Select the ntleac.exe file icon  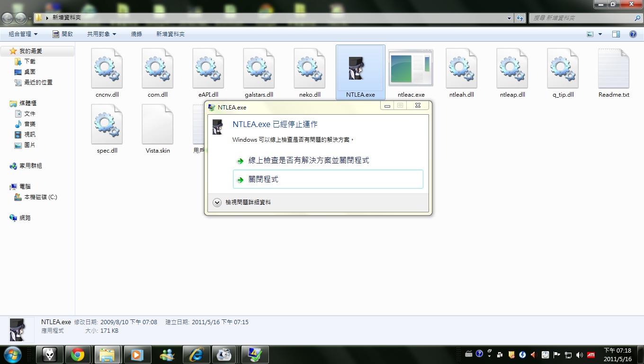411,69
